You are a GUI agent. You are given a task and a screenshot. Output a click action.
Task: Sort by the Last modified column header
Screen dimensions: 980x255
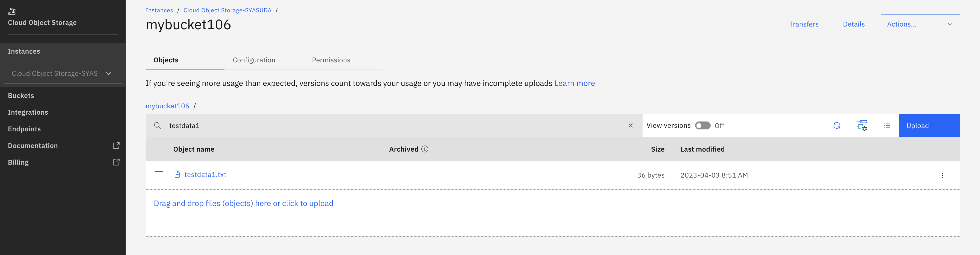[702, 149]
